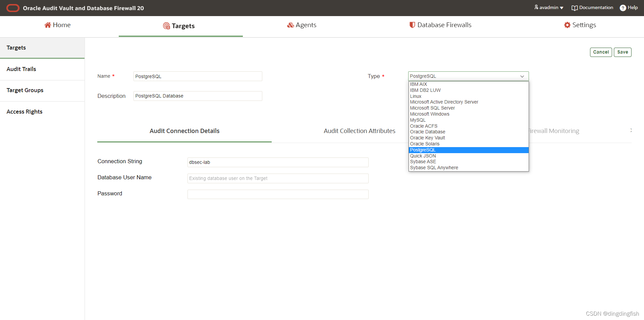Click the Help question mark icon
644x320 pixels.
pyautogui.click(x=623, y=8)
